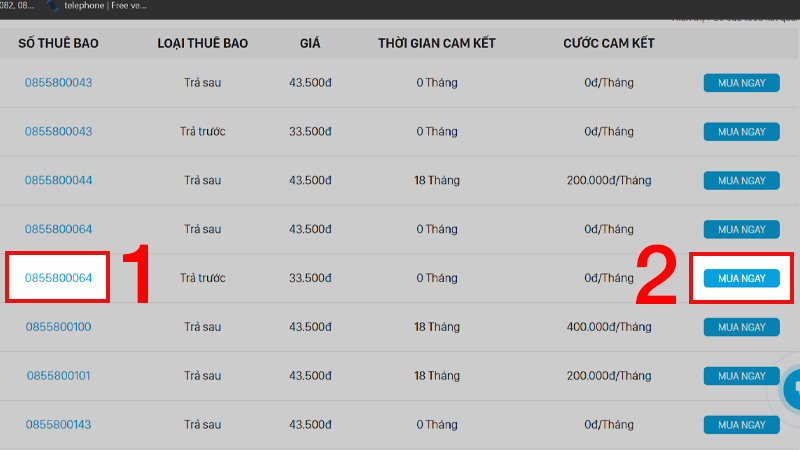Select phone number 0855800101 link

pos(59,376)
